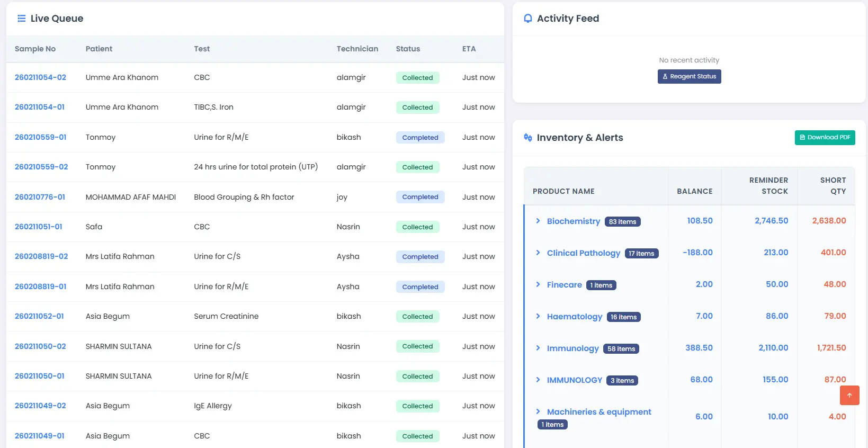Image resolution: width=868 pixels, height=448 pixels.
Task: Click the Sample No column header
Action: pos(35,49)
